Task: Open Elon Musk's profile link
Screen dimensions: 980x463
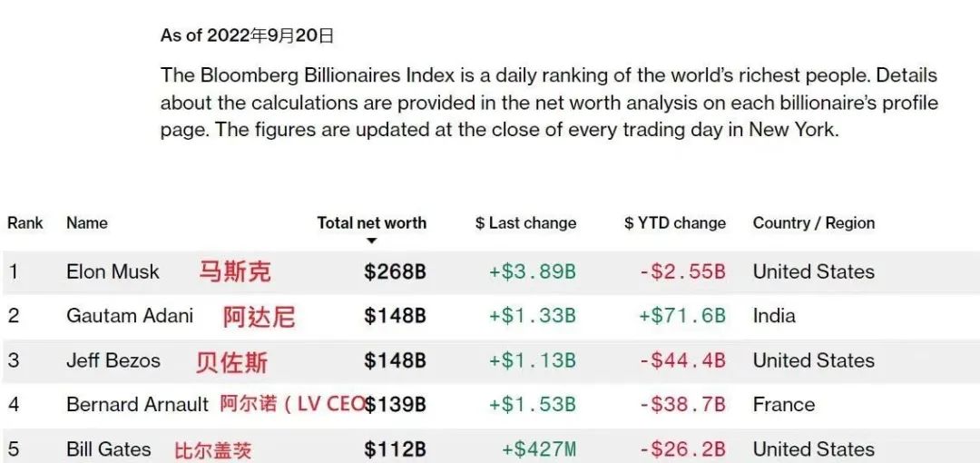Action: (113, 271)
